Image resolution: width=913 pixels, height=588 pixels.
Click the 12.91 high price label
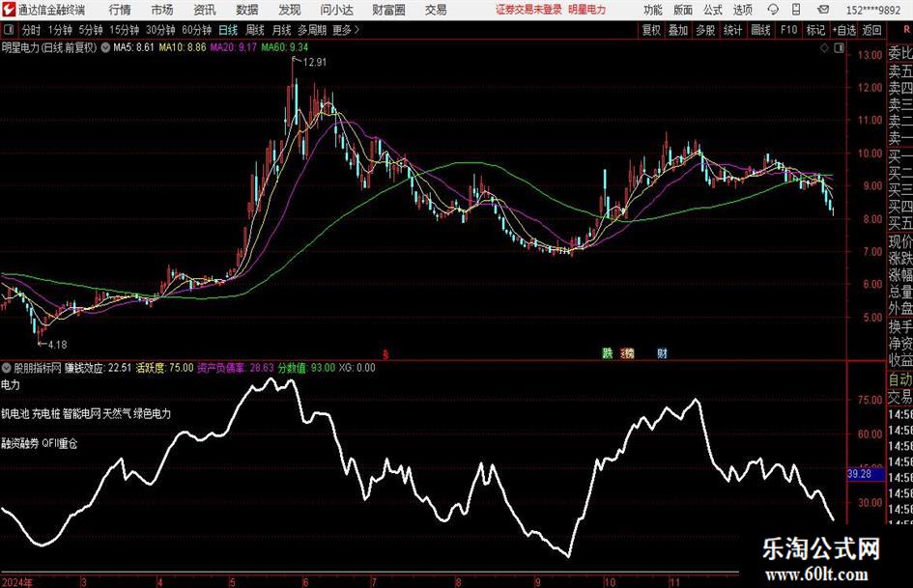[315, 63]
